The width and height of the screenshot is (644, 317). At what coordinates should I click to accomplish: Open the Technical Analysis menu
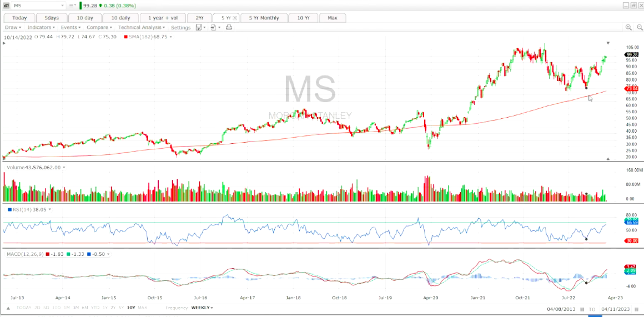[142, 28]
